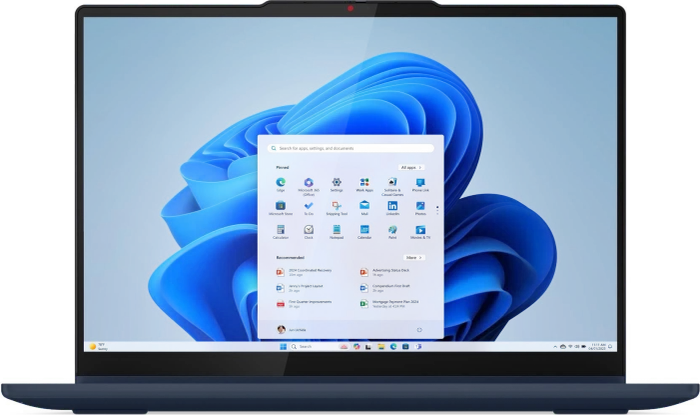Viewport: 700px width, 415px height.
Task: Open the Advertising Status Deck file
Action: 387,272
